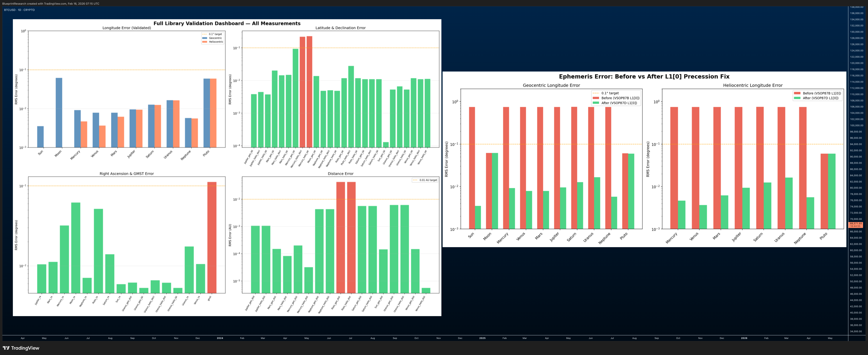The image size is (868, 355).
Task: Click the 'Geocentric Longitude Error' subplot title
Action: pyautogui.click(x=551, y=85)
